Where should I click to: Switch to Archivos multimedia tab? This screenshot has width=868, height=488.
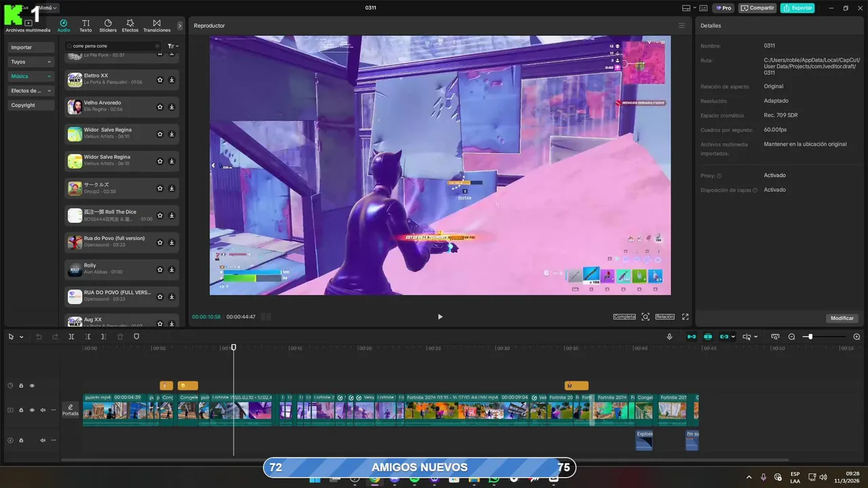(28, 26)
